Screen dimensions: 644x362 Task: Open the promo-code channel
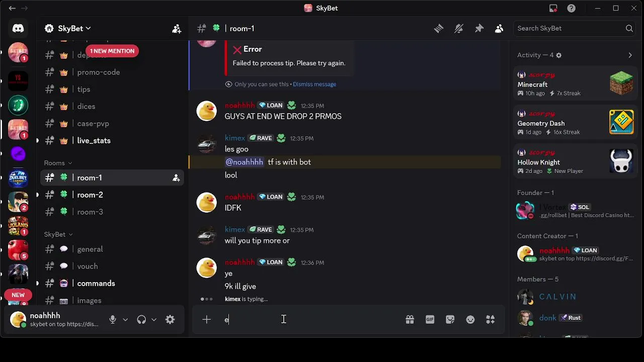click(112, 72)
